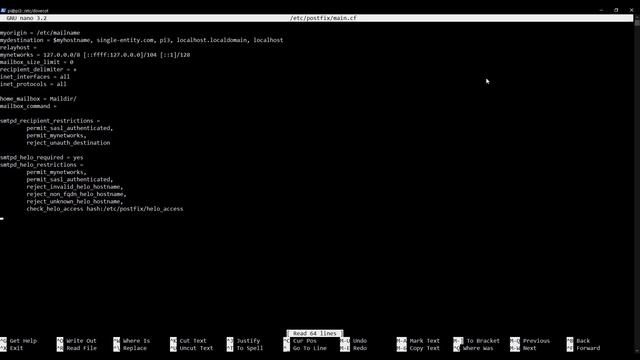Click the Forward shortcut label
The height and width of the screenshot is (360, 640).
coord(588,348)
